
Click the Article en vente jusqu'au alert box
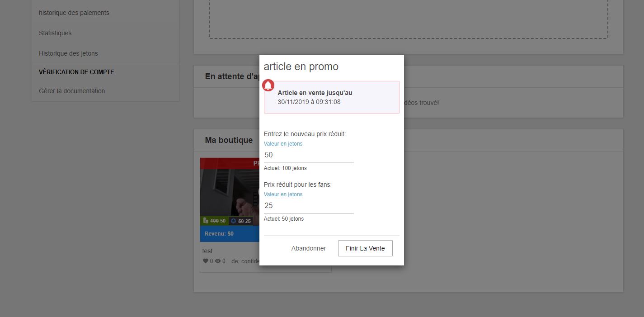pyautogui.click(x=331, y=97)
